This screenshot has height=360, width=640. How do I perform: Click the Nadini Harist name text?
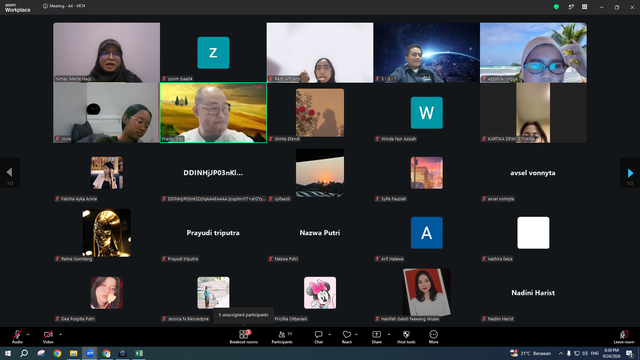point(533,293)
